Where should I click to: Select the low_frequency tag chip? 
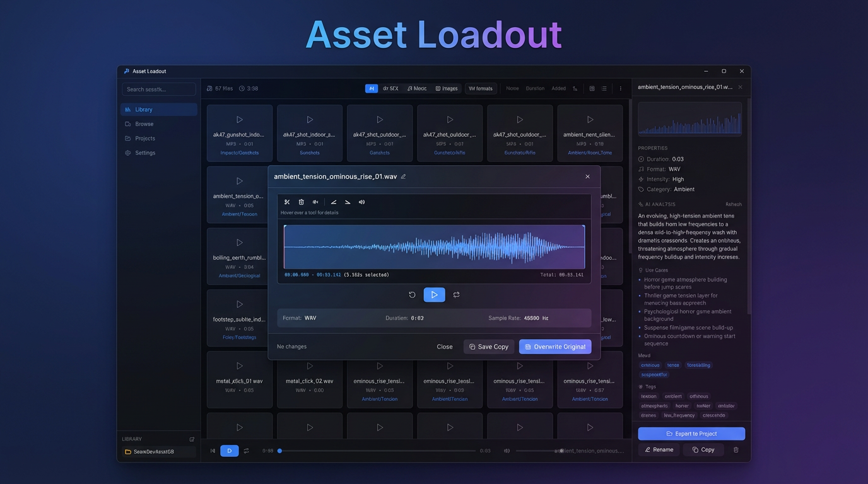679,415
